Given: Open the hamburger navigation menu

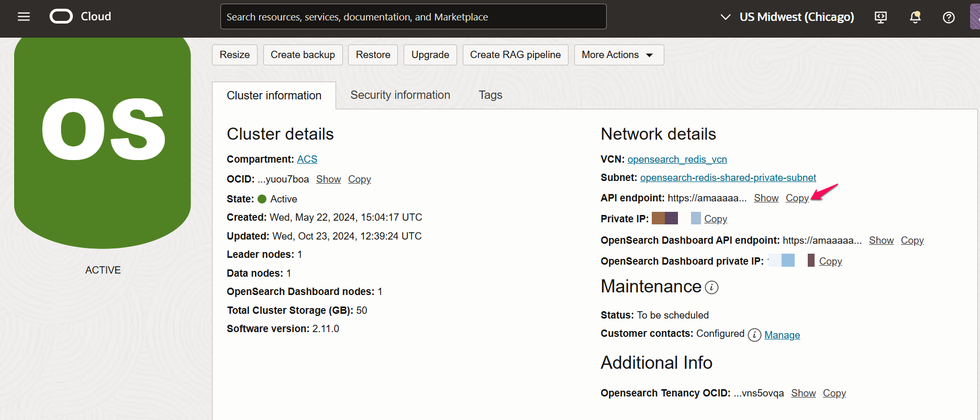Looking at the screenshot, I should (24, 17).
